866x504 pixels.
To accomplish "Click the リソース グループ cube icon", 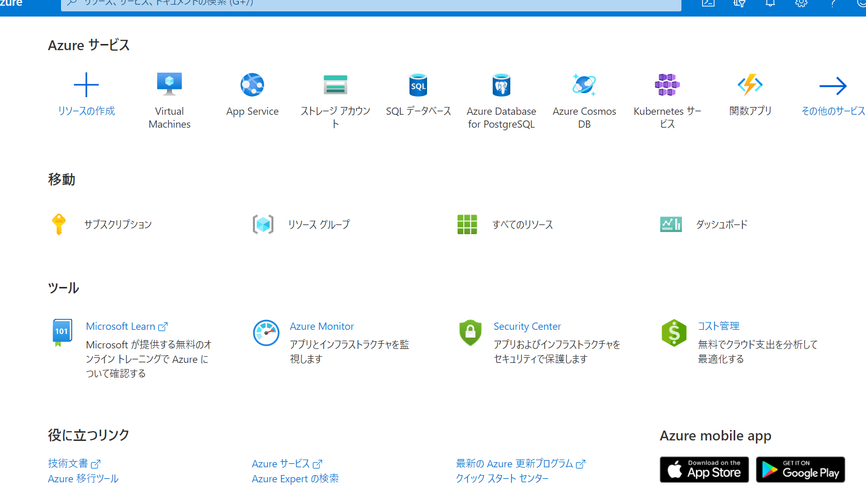I will point(263,224).
